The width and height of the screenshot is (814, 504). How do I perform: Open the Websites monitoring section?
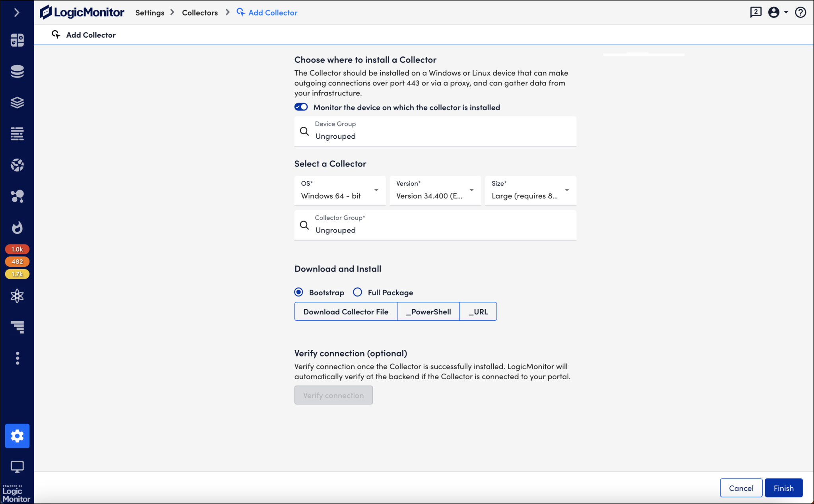point(17,165)
